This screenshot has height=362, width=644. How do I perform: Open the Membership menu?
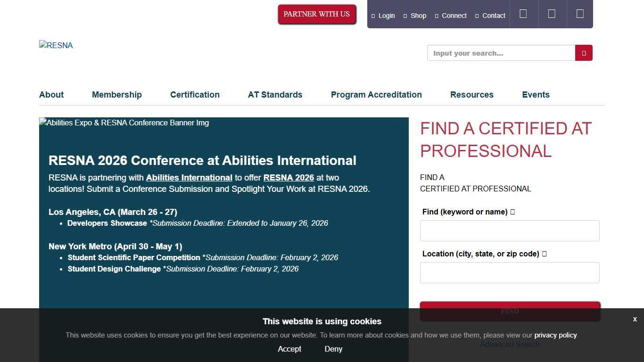coord(116,95)
